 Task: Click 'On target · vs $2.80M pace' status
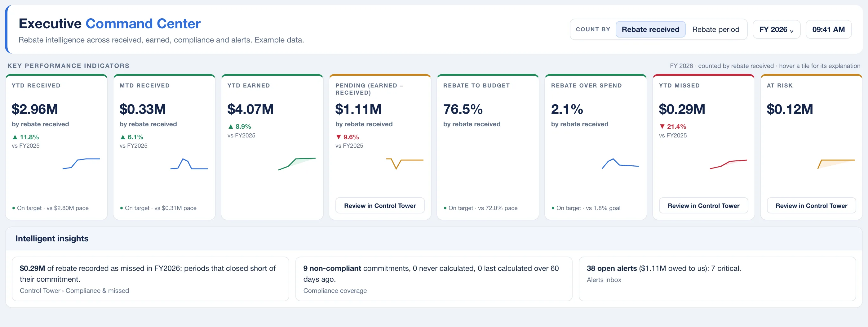coord(50,208)
